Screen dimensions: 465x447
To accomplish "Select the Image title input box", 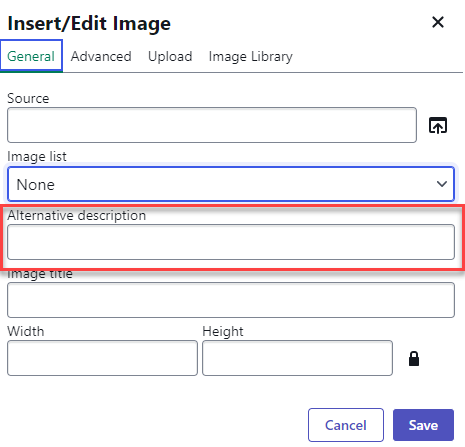I will [231, 300].
